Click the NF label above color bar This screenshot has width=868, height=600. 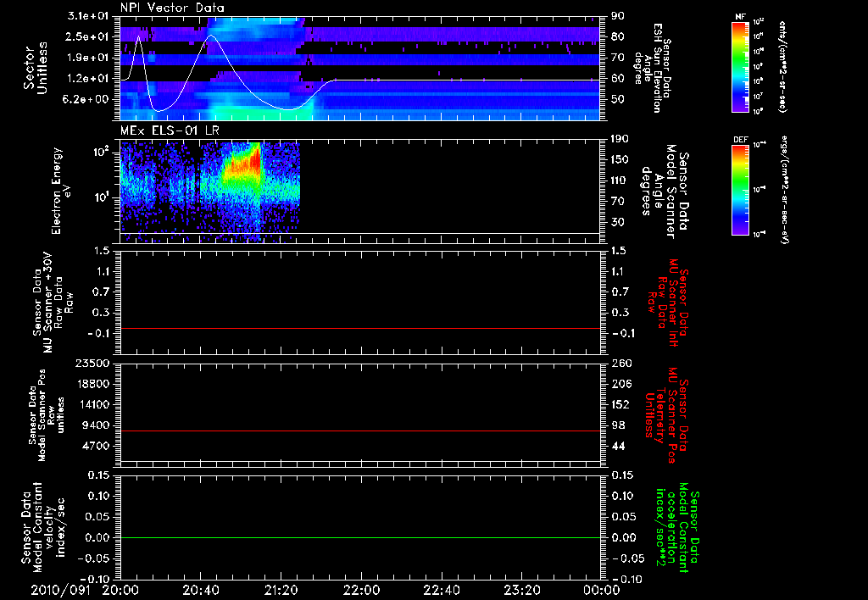coord(740,18)
